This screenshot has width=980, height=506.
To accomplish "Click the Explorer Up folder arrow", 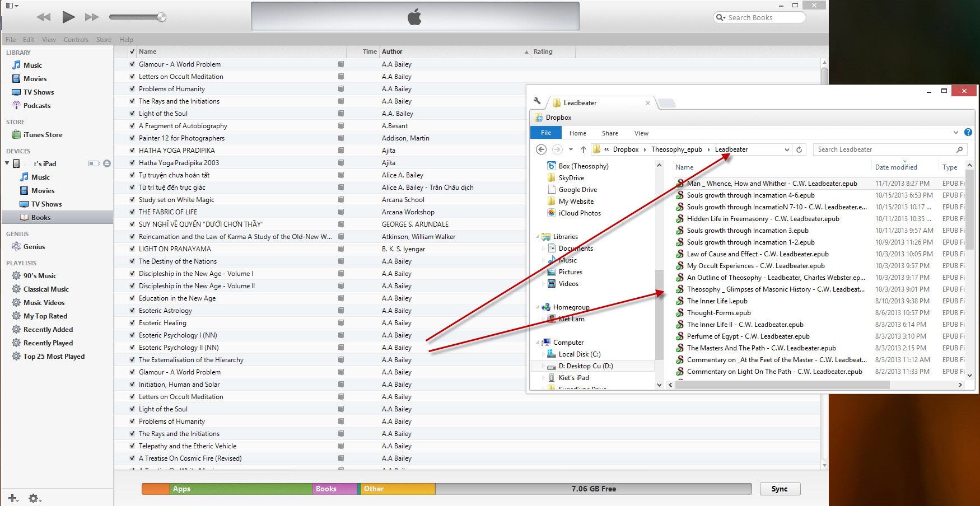I will coord(583,149).
